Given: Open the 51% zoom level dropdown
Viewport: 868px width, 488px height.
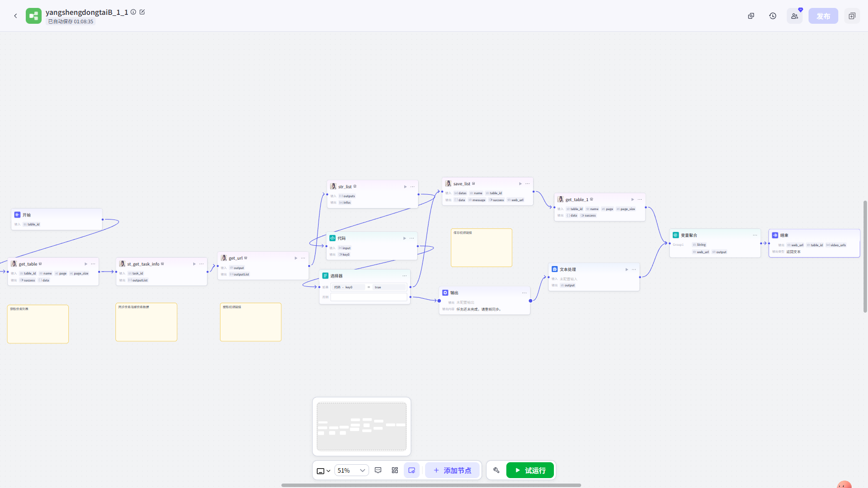Looking at the screenshot, I should pyautogui.click(x=352, y=470).
